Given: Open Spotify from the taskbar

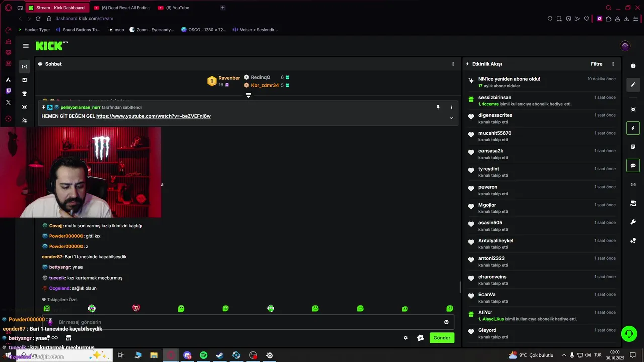Looking at the screenshot, I should click(203, 355).
